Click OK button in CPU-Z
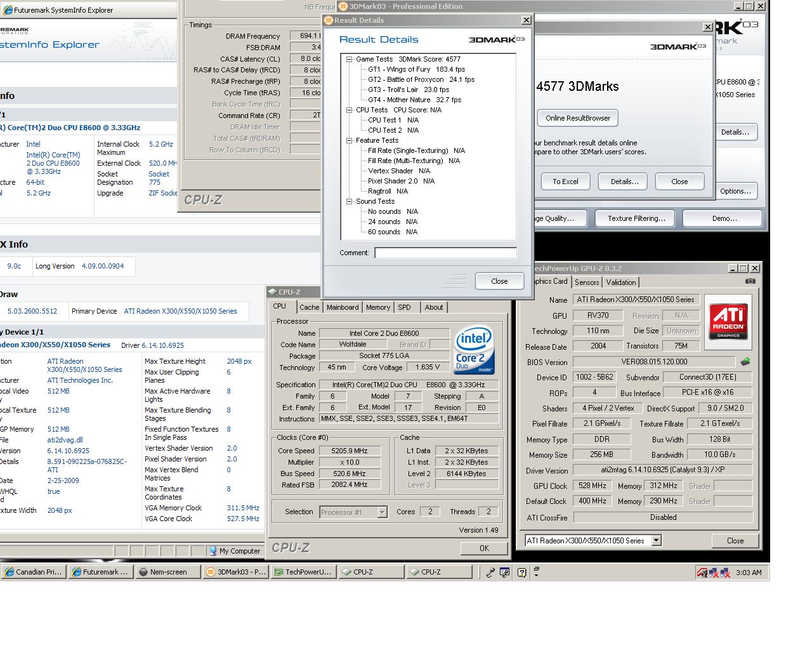The width and height of the screenshot is (812, 650). (484, 548)
